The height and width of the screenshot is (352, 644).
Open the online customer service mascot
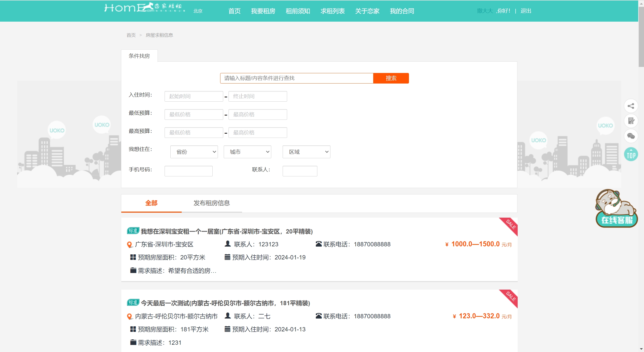click(616, 209)
